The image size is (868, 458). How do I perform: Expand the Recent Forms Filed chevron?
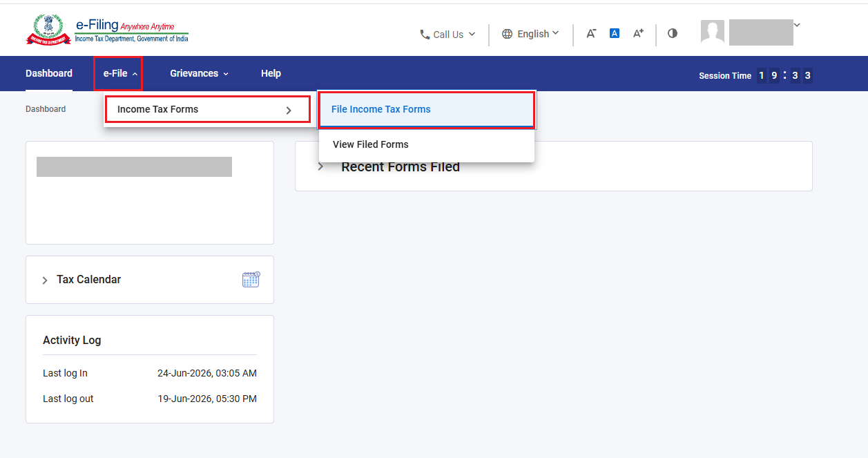click(x=320, y=166)
